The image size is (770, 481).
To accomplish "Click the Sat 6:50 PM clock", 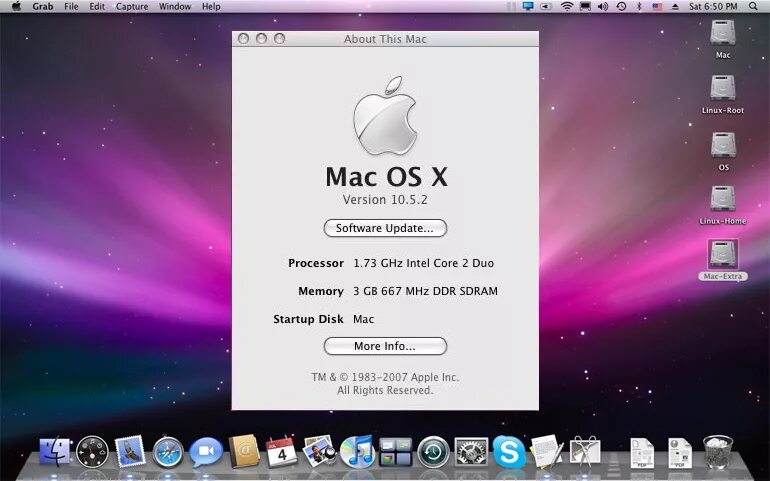I will [713, 6].
